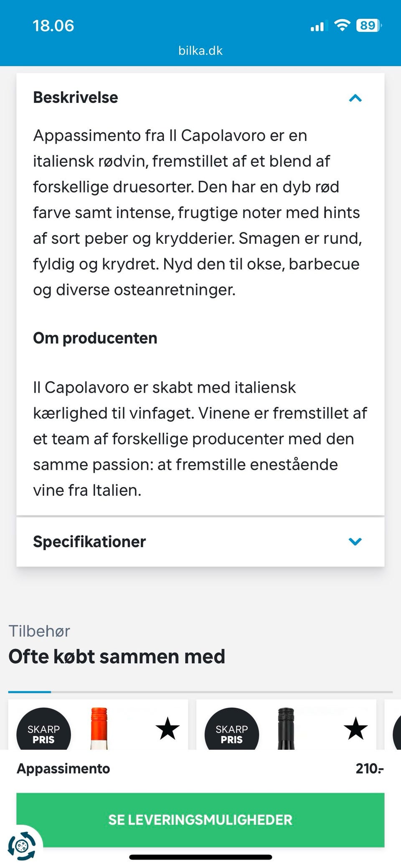Viewport: 401px width, 868px height.
Task: Open cookie settings icon in bottom corner
Action: pyautogui.click(x=22, y=846)
